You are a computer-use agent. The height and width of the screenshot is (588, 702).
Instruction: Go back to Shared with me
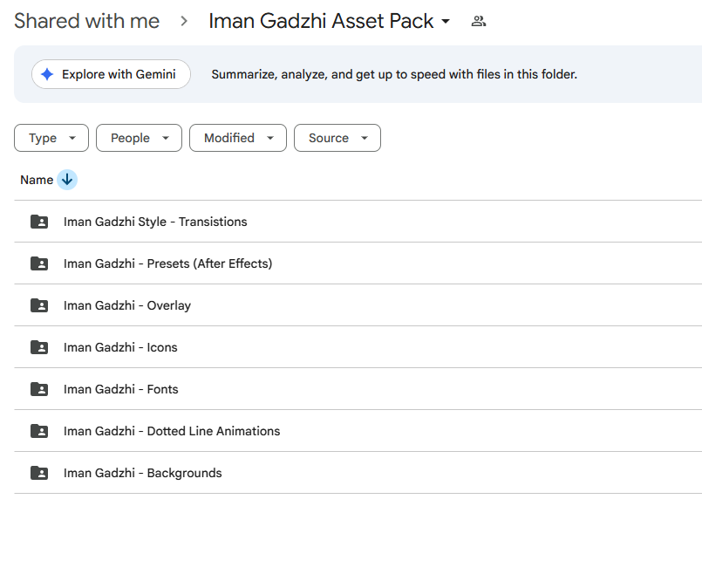[86, 21]
